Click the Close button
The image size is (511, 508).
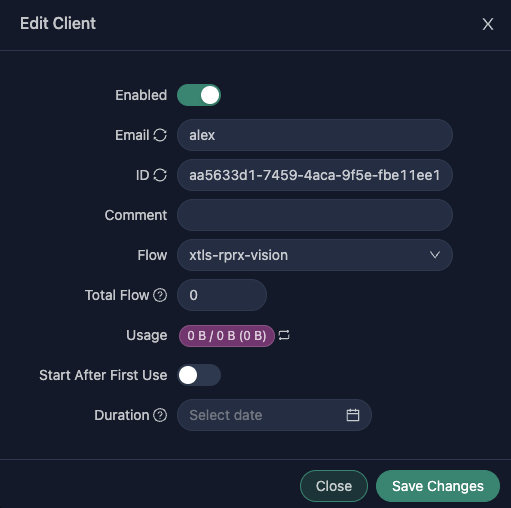coord(334,486)
